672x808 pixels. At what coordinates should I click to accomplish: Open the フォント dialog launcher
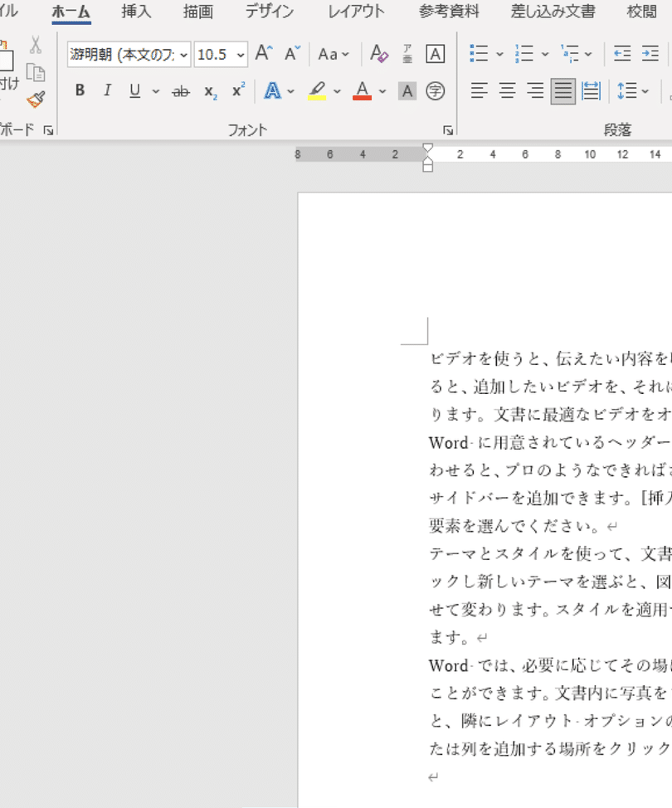tap(448, 130)
